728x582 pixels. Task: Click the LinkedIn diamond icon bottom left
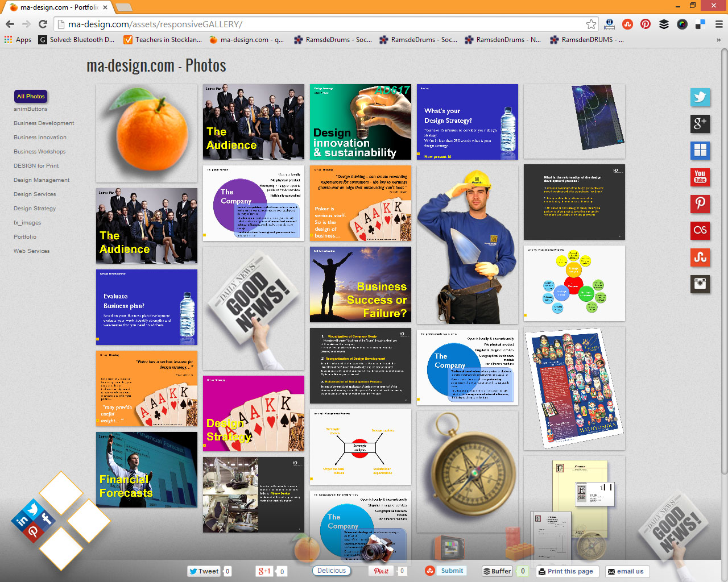[22, 521]
